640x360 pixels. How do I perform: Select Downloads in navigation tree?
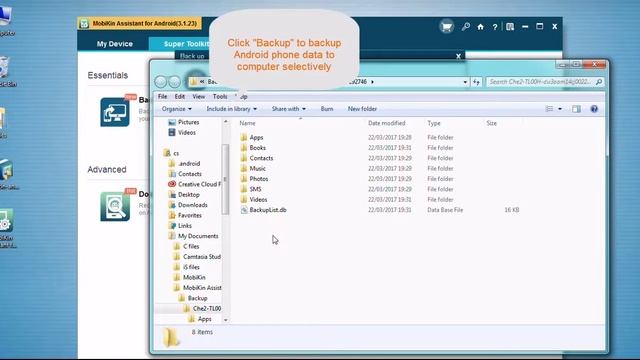tap(193, 205)
